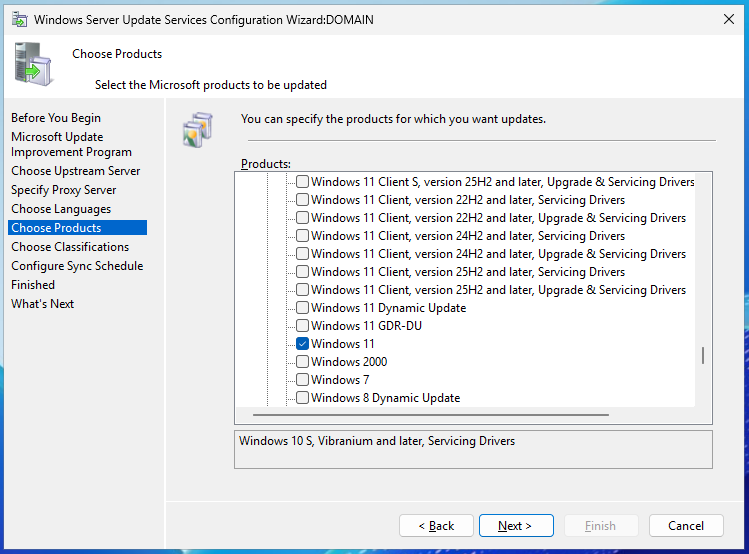This screenshot has width=749, height=554.
Task: Select the Windows 11 GDR-DU row text
Action: (366, 326)
